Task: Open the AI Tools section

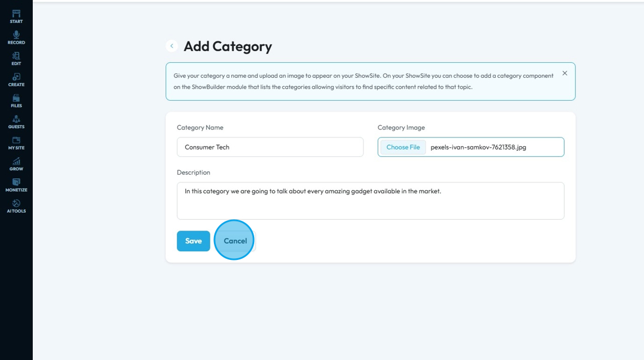Action: click(x=16, y=206)
